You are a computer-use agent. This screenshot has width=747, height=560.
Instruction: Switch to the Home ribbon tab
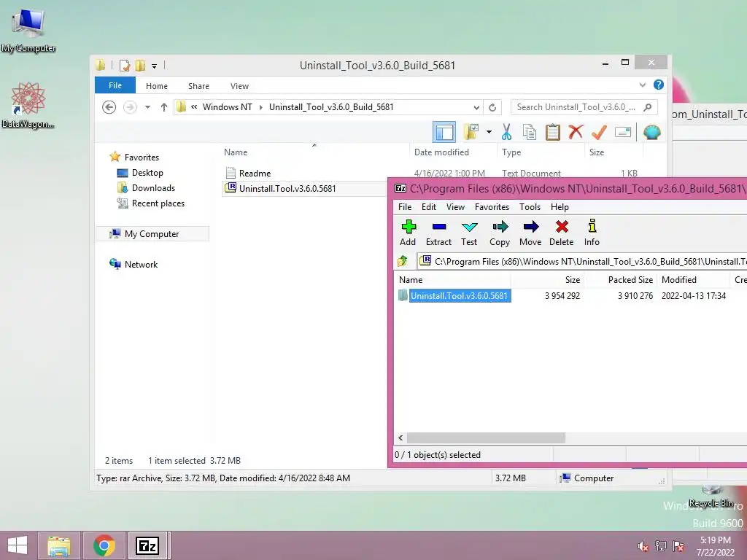(x=157, y=86)
